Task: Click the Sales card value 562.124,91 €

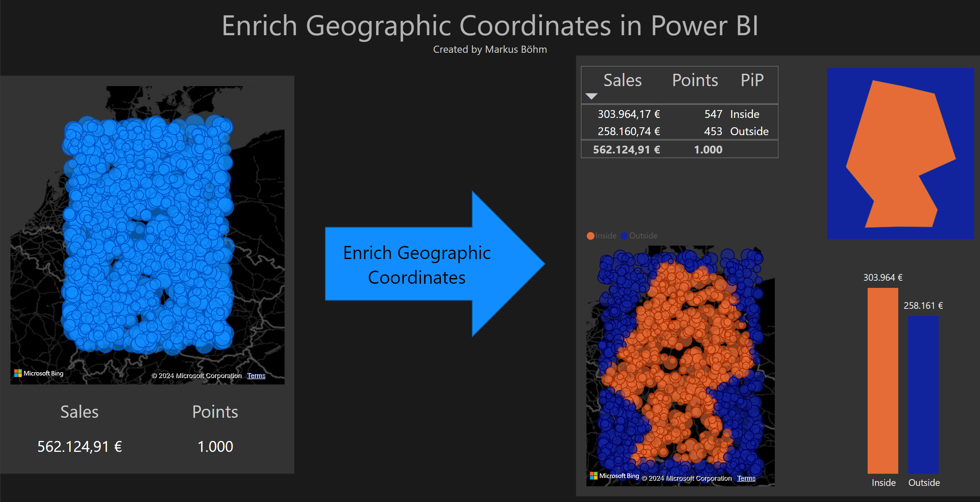Action: click(79, 447)
